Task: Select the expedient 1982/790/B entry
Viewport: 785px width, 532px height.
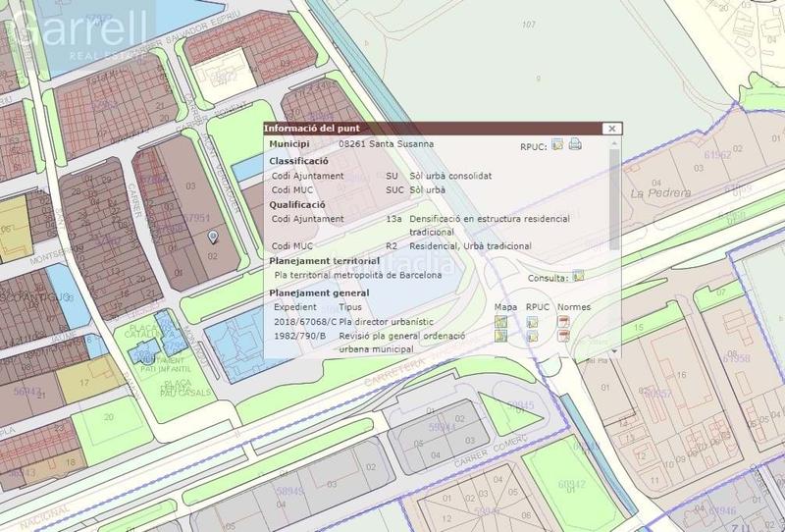Action: click(302, 335)
